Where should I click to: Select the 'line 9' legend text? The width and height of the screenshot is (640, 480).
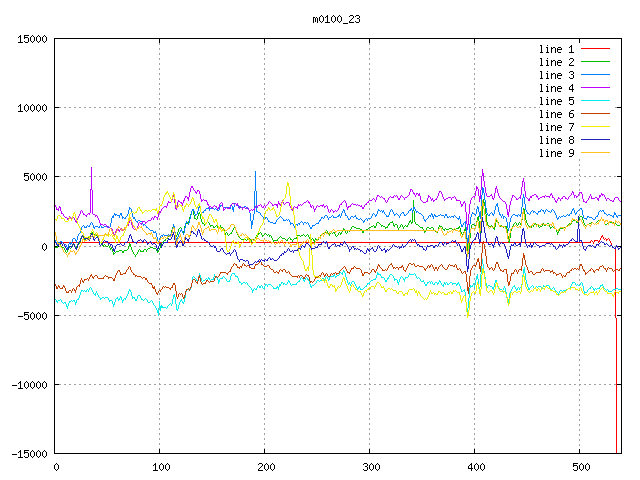tap(556, 153)
